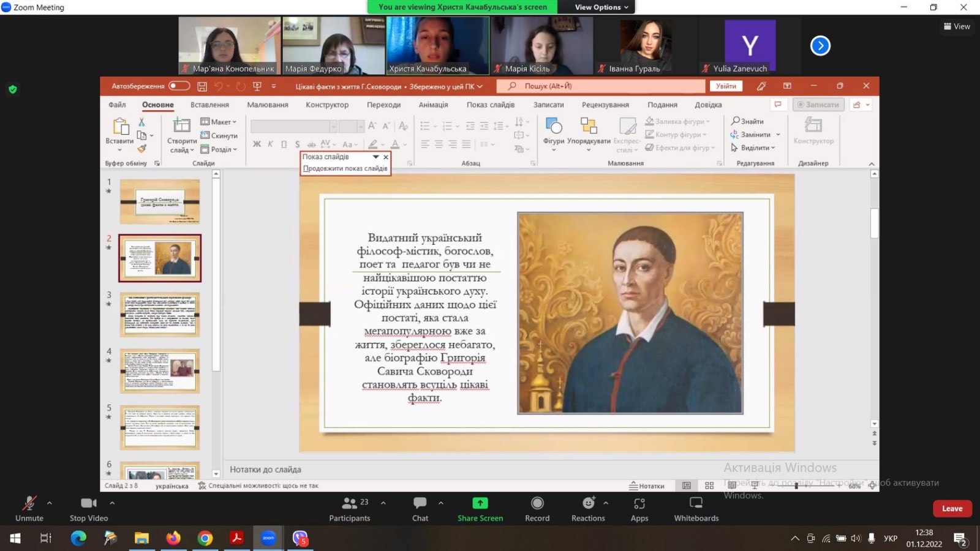Select the format painter brush icon
The width and height of the screenshot is (980, 551).
142,148
